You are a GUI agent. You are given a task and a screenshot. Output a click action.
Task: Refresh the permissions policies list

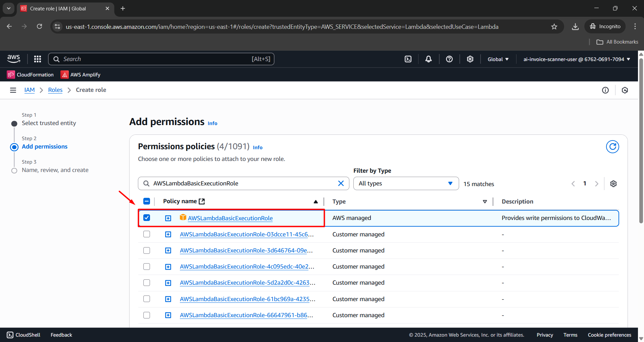[612, 147]
